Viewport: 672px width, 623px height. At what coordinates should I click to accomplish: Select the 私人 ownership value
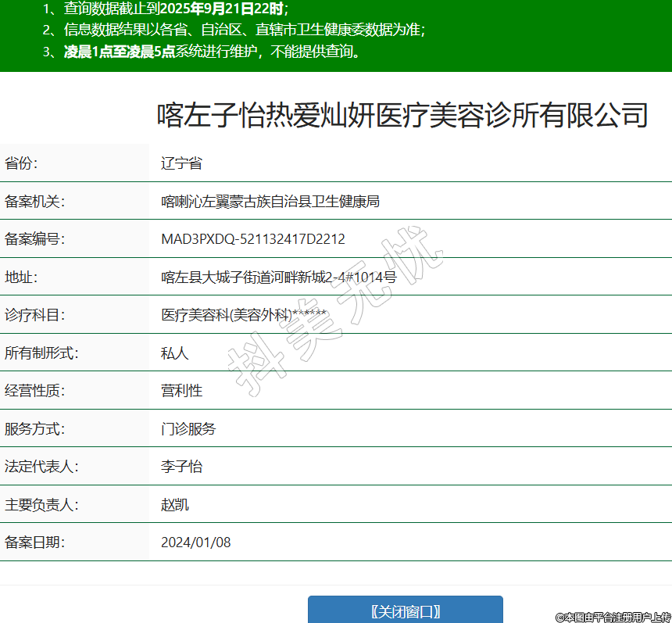(x=174, y=353)
